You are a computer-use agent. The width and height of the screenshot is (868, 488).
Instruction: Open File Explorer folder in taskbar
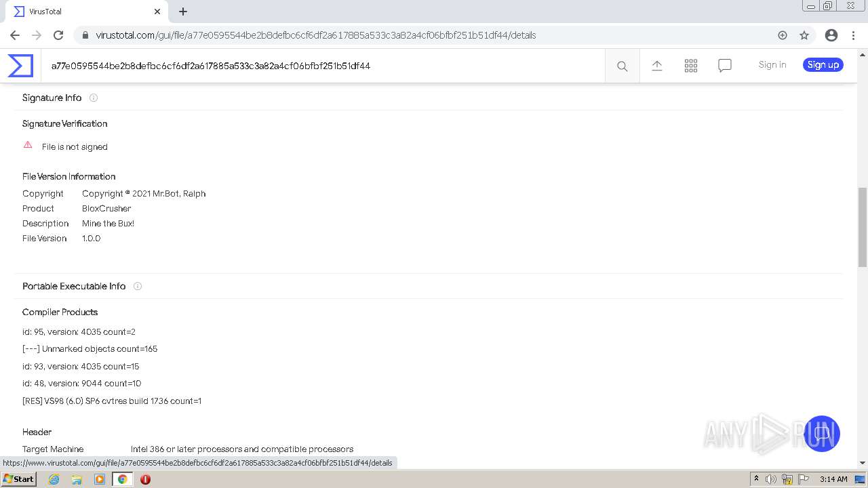tap(77, 479)
